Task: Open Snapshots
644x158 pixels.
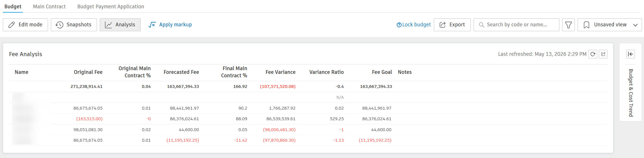Action: (74, 25)
